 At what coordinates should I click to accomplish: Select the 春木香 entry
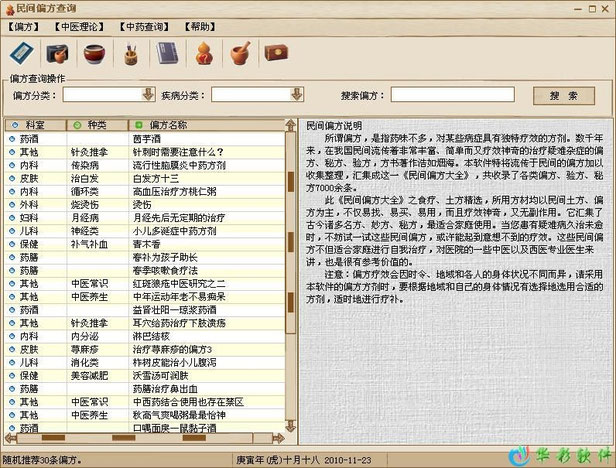pyautogui.click(x=145, y=244)
